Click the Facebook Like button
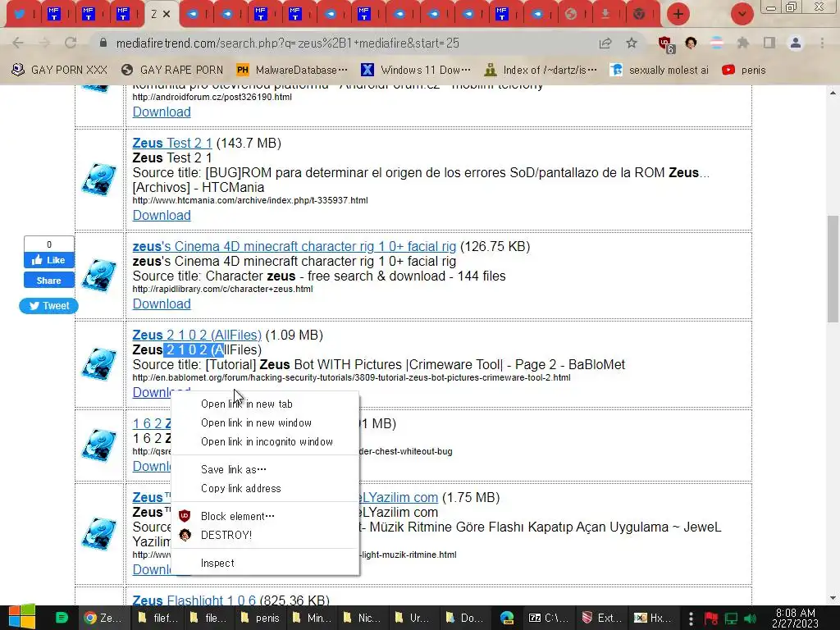The image size is (840, 630). point(48,260)
